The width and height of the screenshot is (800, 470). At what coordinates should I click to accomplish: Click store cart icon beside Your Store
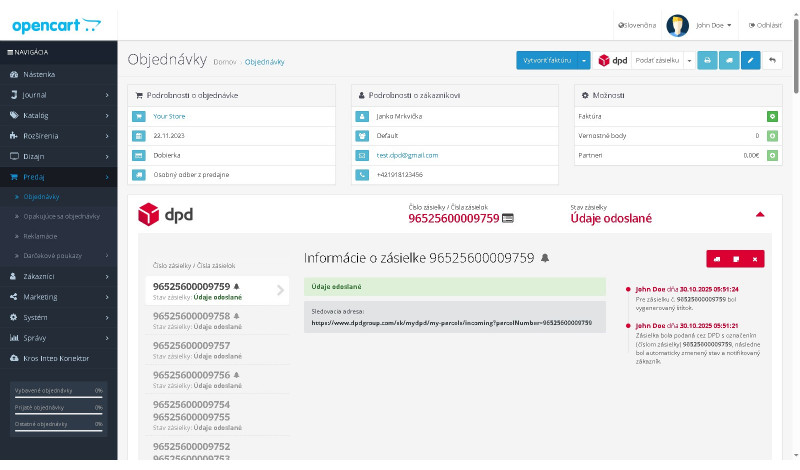pos(139,117)
